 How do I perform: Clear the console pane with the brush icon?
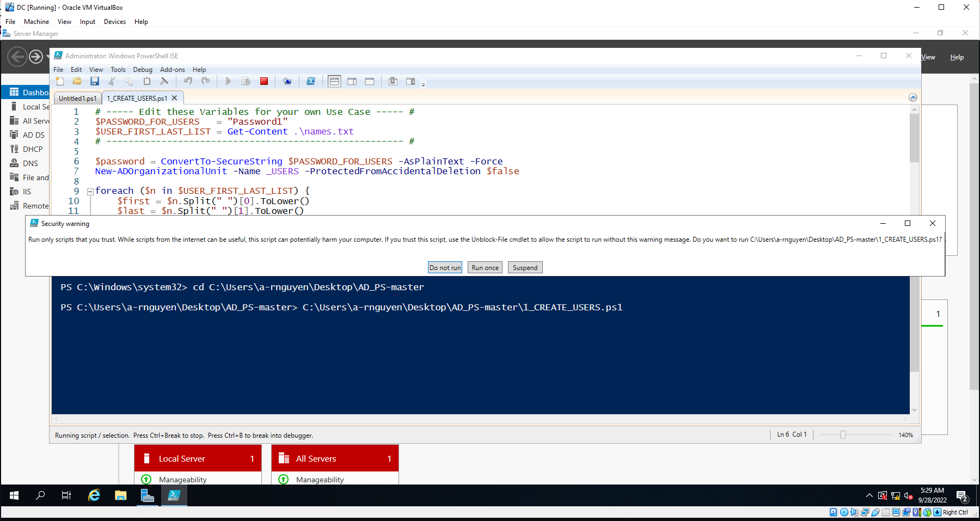(x=164, y=82)
